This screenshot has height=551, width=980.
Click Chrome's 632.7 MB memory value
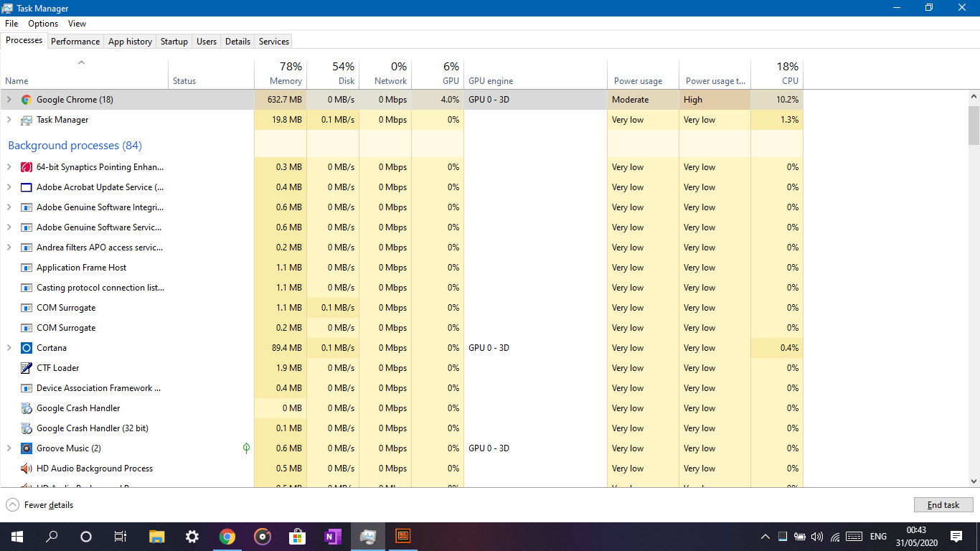[285, 100]
